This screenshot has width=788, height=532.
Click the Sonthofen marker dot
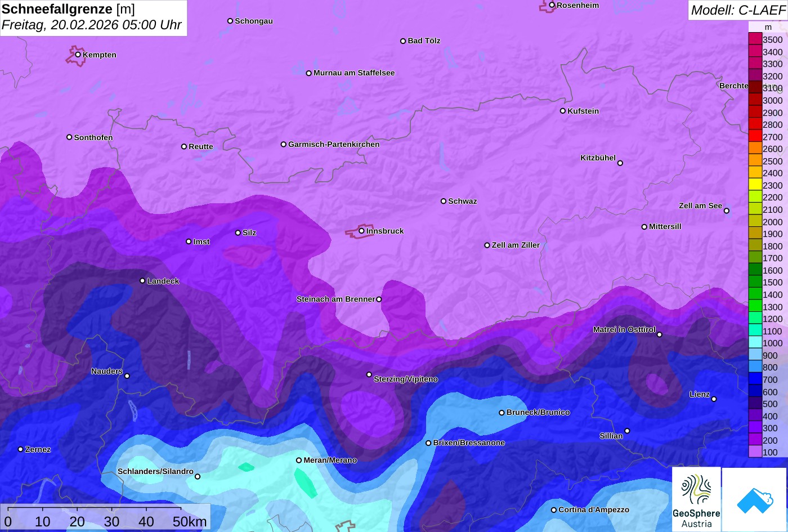(x=69, y=137)
